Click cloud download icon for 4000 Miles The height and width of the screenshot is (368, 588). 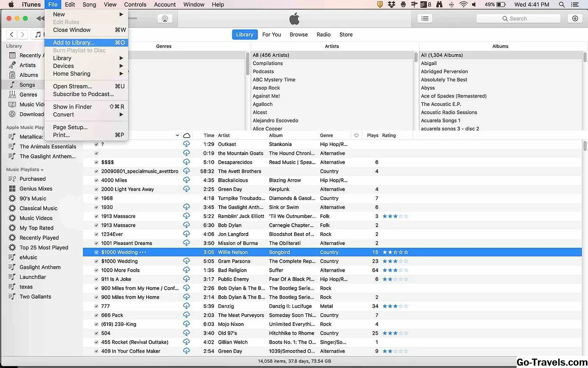(x=186, y=180)
